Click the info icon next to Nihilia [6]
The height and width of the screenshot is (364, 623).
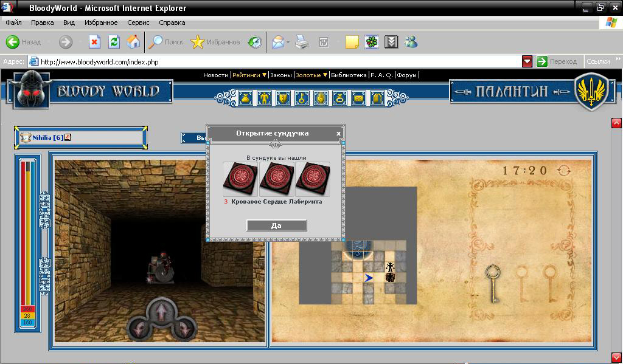(x=68, y=137)
